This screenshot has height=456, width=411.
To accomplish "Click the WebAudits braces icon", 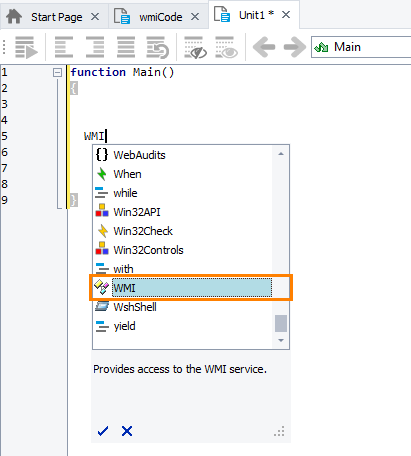I will [x=102, y=155].
